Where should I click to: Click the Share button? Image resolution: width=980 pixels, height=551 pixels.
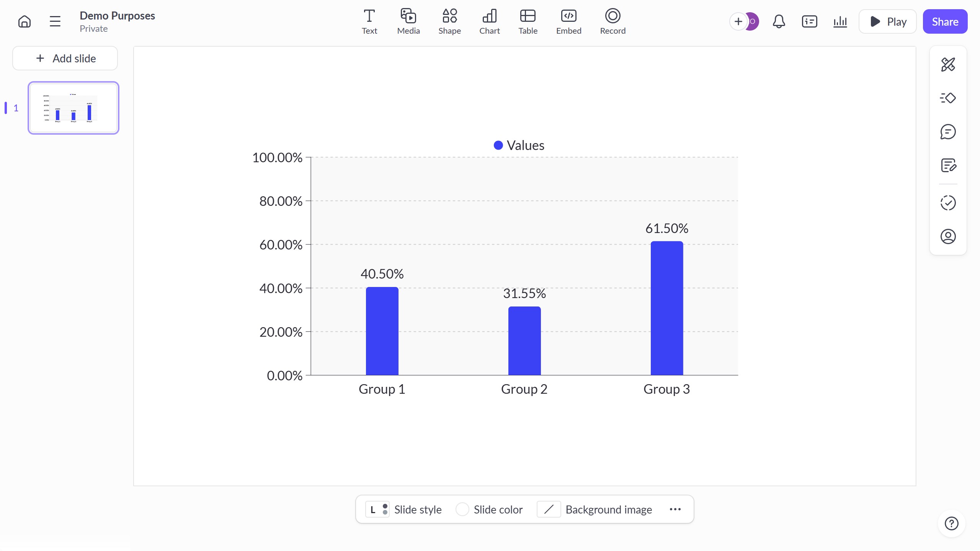click(945, 21)
